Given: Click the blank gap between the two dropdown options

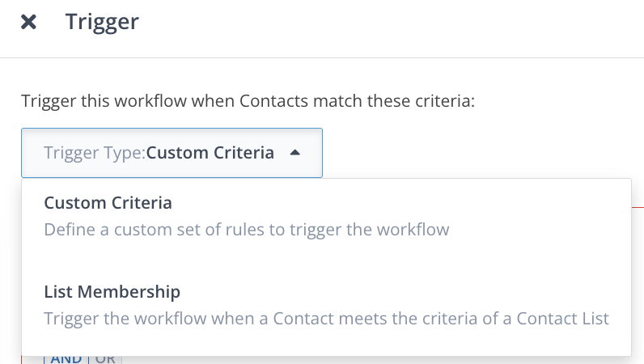Looking at the screenshot, I should point(326,260).
